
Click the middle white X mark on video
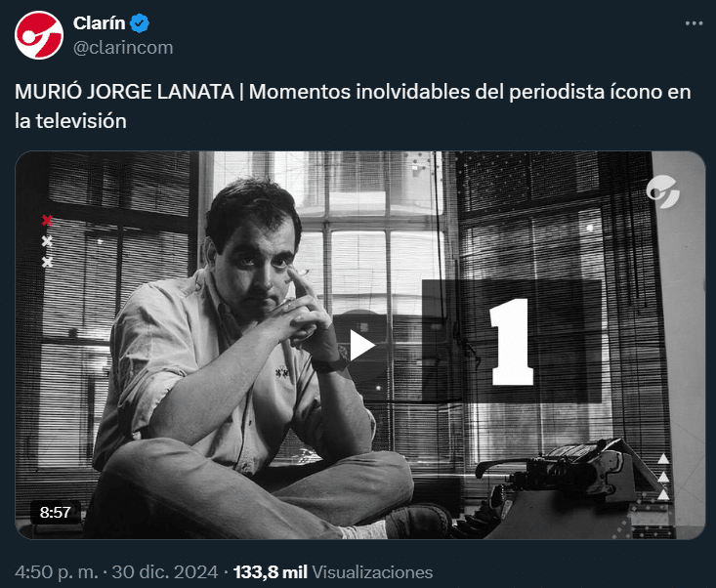(x=47, y=241)
